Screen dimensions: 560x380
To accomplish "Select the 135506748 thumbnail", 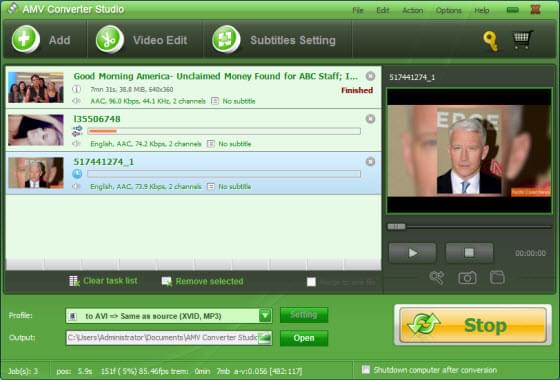I will pyautogui.click(x=36, y=130).
